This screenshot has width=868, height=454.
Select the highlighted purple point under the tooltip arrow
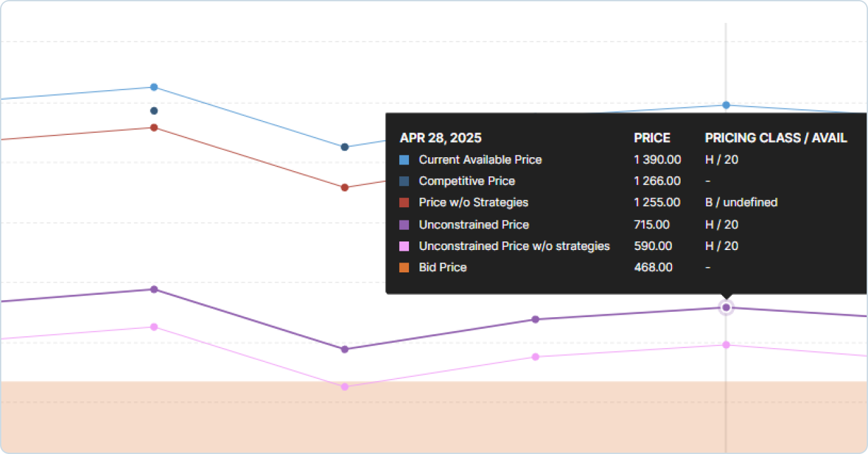coord(726,307)
